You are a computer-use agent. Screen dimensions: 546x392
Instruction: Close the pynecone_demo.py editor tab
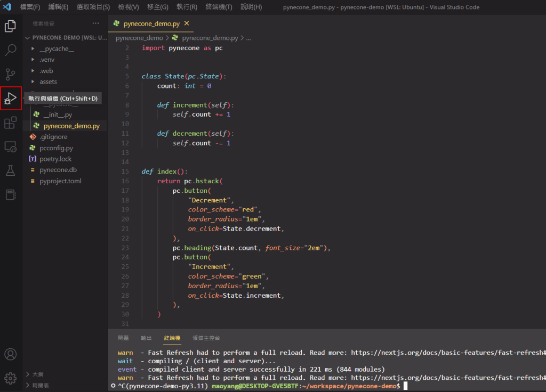point(186,24)
